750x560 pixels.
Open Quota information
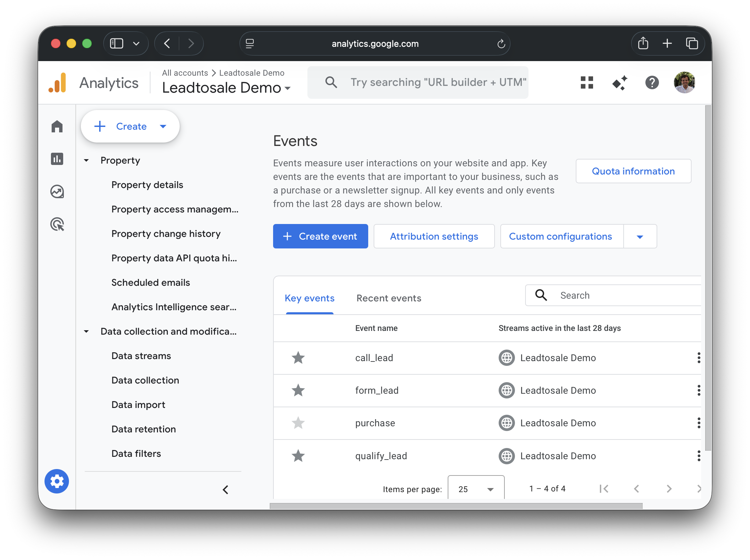click(x=633, y=171)
